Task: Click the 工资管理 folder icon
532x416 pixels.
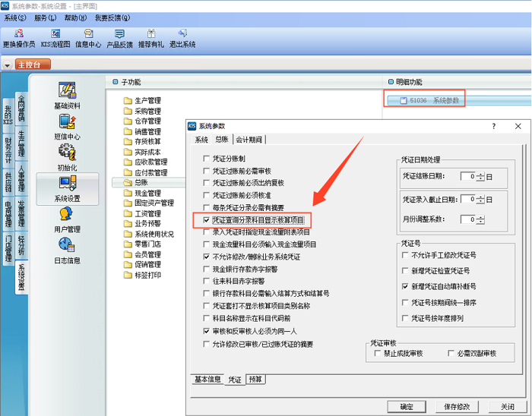Action: pyautogui.click(x=128, y=213)
